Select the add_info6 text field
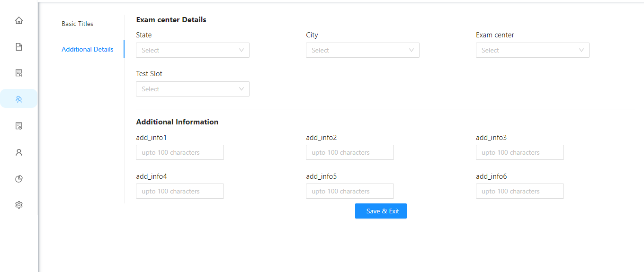The width and height of the screenshot is (644, 272). (520, 191)
